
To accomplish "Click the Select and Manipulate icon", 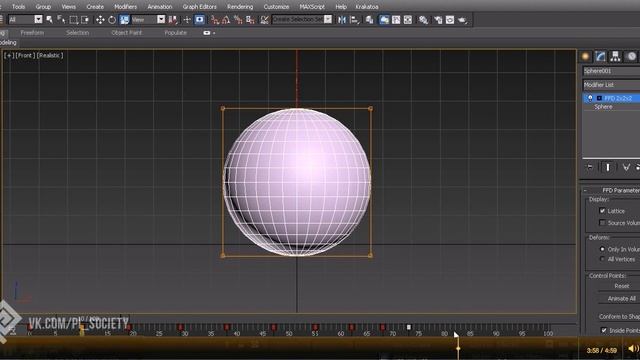I will coord(187,20).
